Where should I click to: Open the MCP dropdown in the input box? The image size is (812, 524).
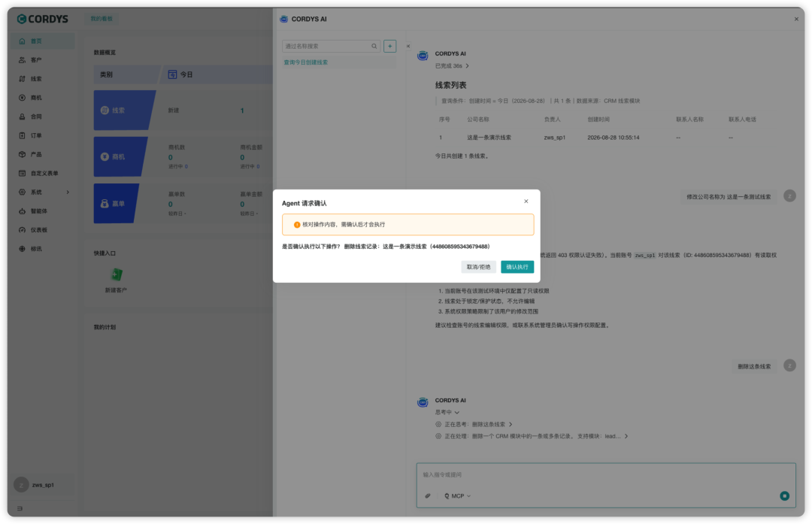[458, 496]
